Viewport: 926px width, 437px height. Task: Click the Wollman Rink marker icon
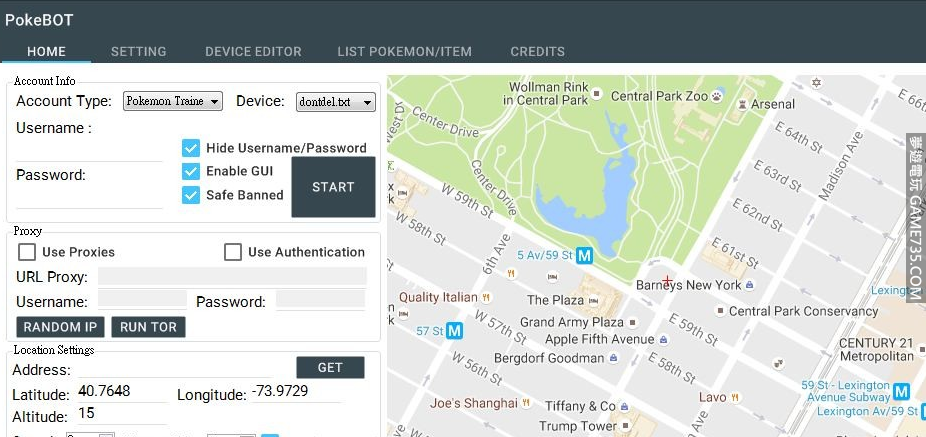coord(597,93)
